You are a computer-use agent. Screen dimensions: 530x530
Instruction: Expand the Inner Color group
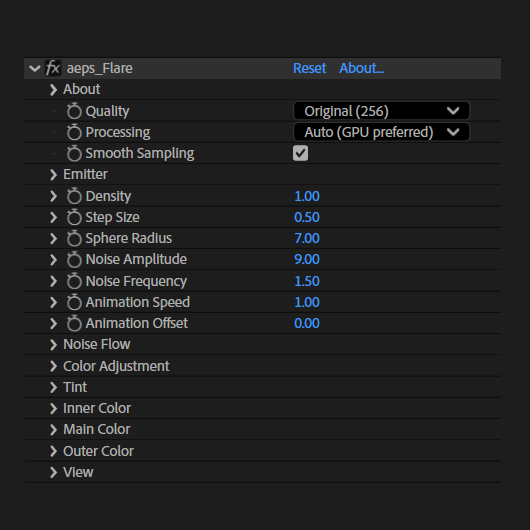click(x=53, y=409)
